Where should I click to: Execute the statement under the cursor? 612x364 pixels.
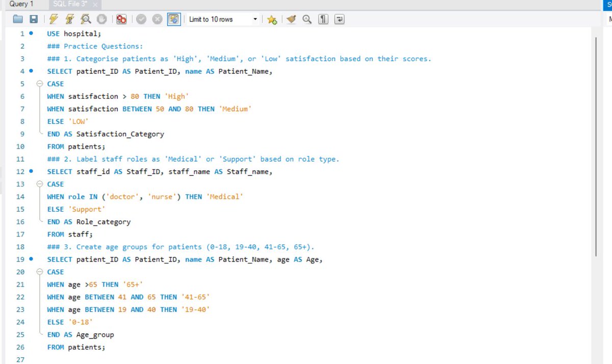(x=70, y=19)
